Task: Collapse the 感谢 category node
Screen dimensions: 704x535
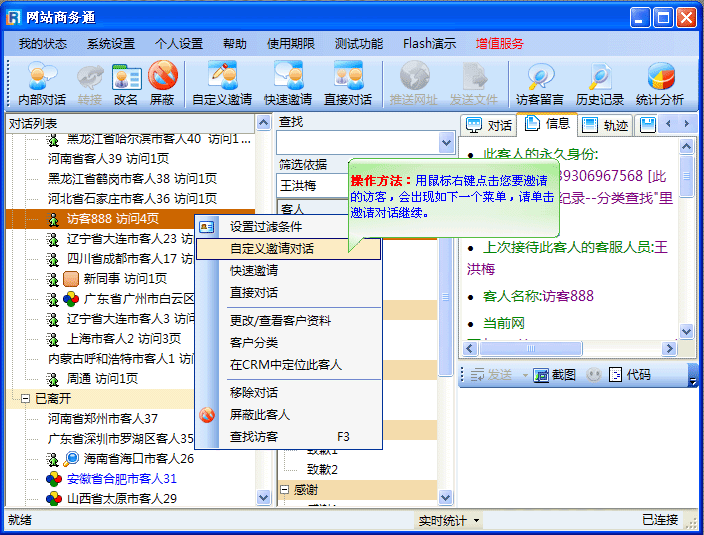Action: click(285, 490)
